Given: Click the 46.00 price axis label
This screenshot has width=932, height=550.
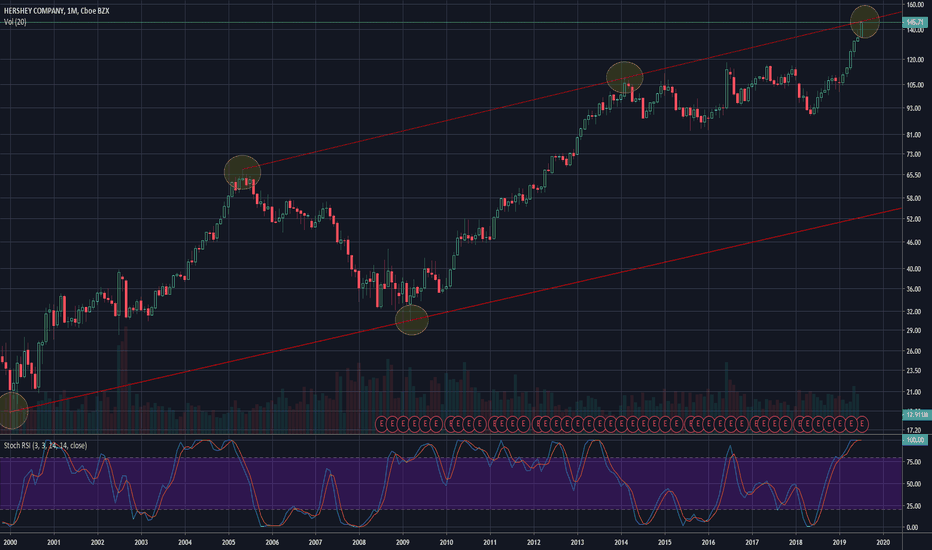Looking at the screenshot, I should click(x=914, y=243).
